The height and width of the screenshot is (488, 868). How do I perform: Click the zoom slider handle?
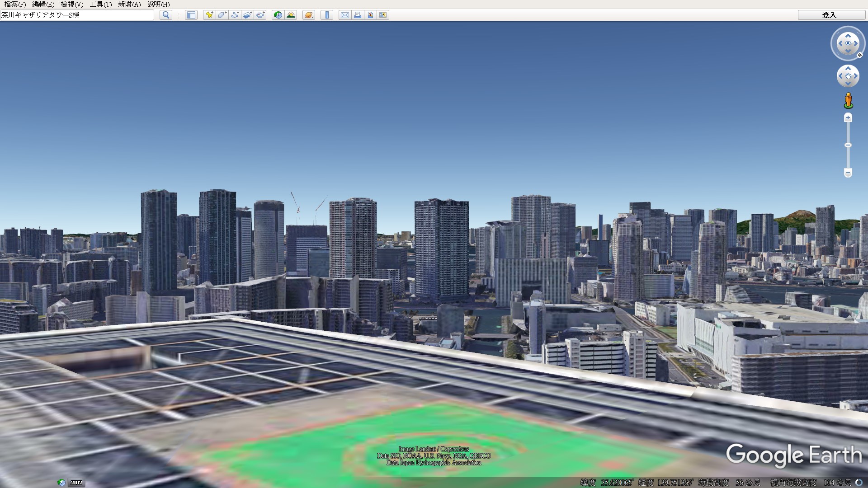(x=848, y=145)
